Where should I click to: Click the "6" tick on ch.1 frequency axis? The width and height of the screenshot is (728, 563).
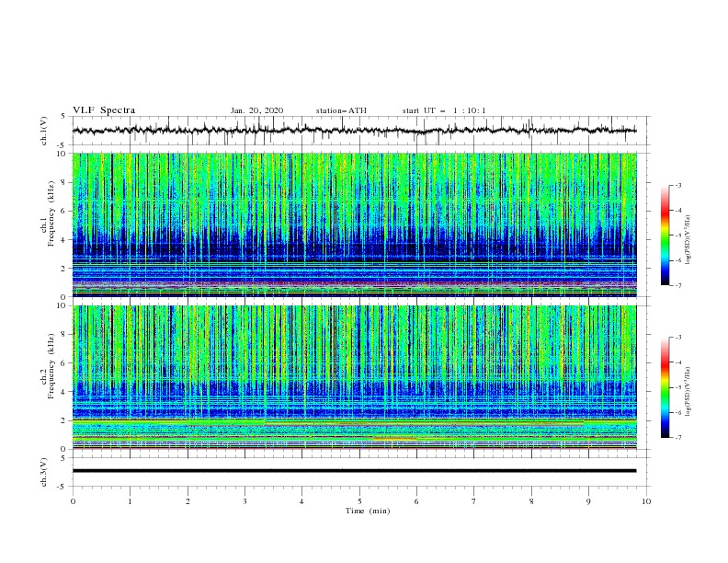click(64, 211)
